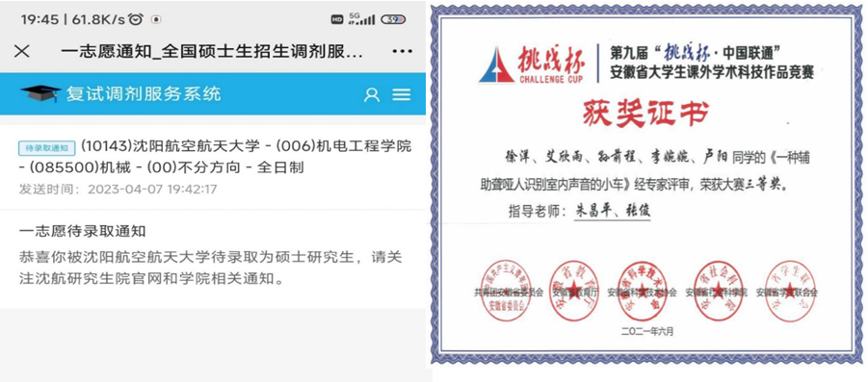This screenshot has width=868, height=382.
Task: Open the three-dot more options menu
Action: pos(402,51)
